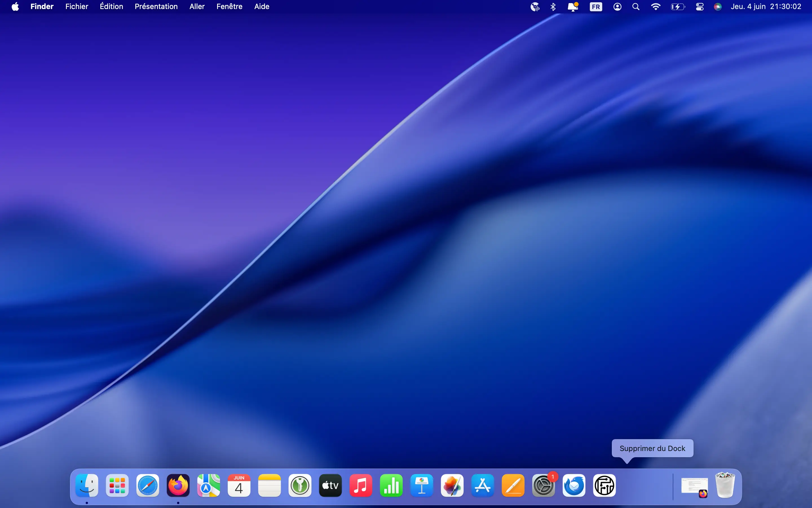Image resolution: width=812 pixels, height=508 pixels.
Task: Open the Fenêtre menu
Action: point(229,7)
